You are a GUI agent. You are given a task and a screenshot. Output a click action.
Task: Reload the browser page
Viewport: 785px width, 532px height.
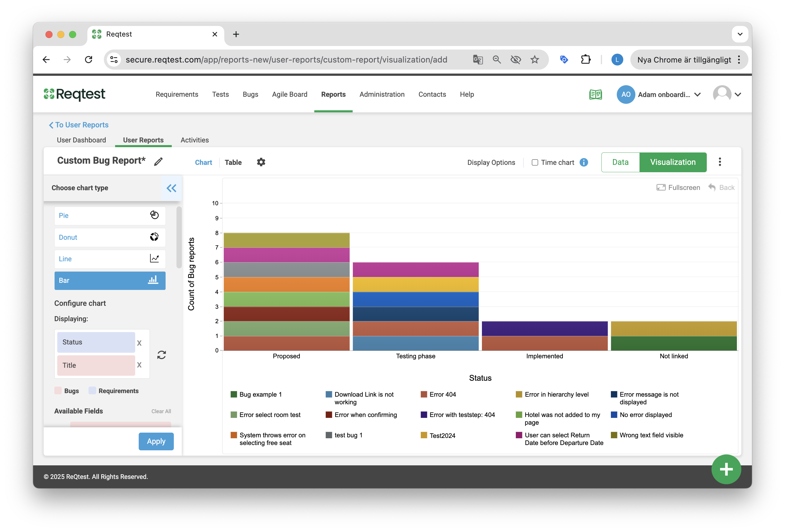(x=89, y=60)
